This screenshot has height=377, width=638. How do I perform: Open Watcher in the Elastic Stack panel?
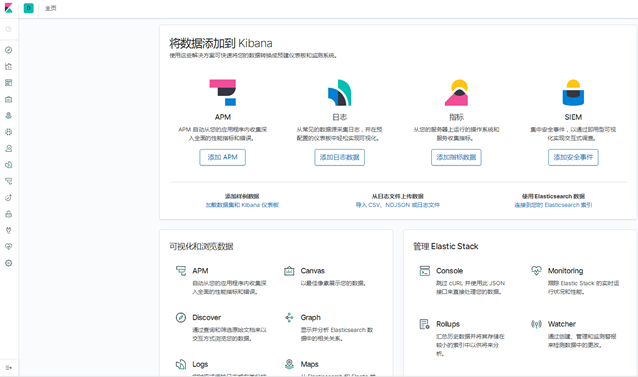[562, 324]
